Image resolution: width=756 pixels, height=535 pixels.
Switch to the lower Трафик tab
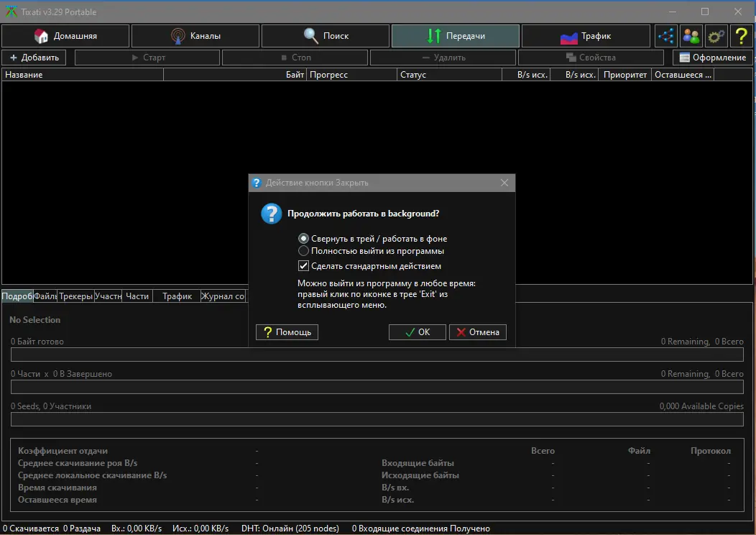click(177, 296)
